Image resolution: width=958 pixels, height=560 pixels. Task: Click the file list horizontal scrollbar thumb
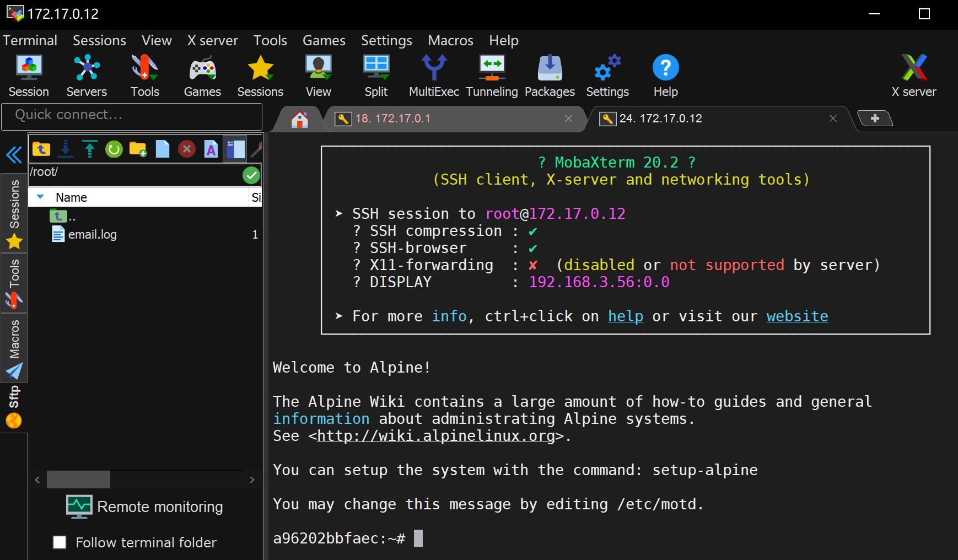(78, 480)
